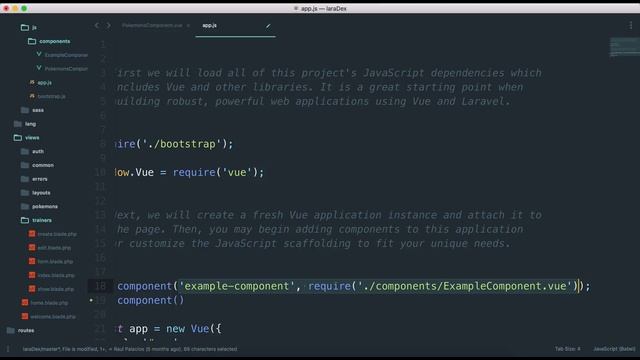Close the PokemonsComponent.vue tab
Screen dimensions: 640x360
(x=188, y=25)
